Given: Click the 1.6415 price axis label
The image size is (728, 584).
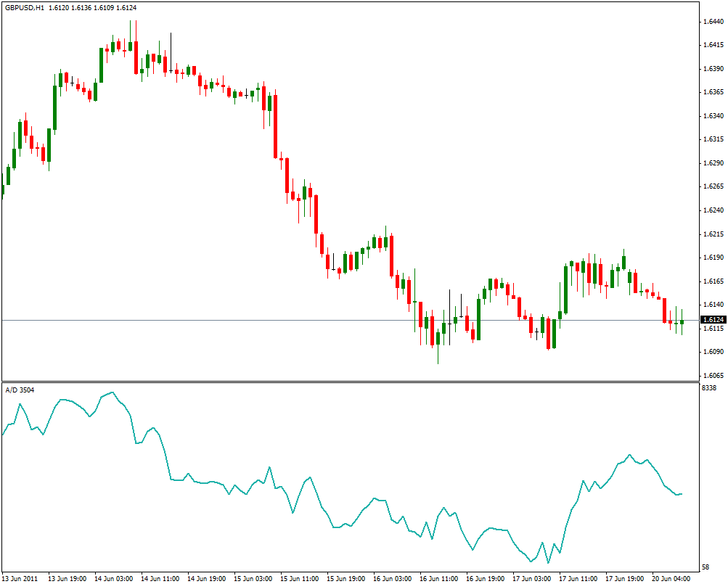Looking at the screenshot, I should (713, 45).
